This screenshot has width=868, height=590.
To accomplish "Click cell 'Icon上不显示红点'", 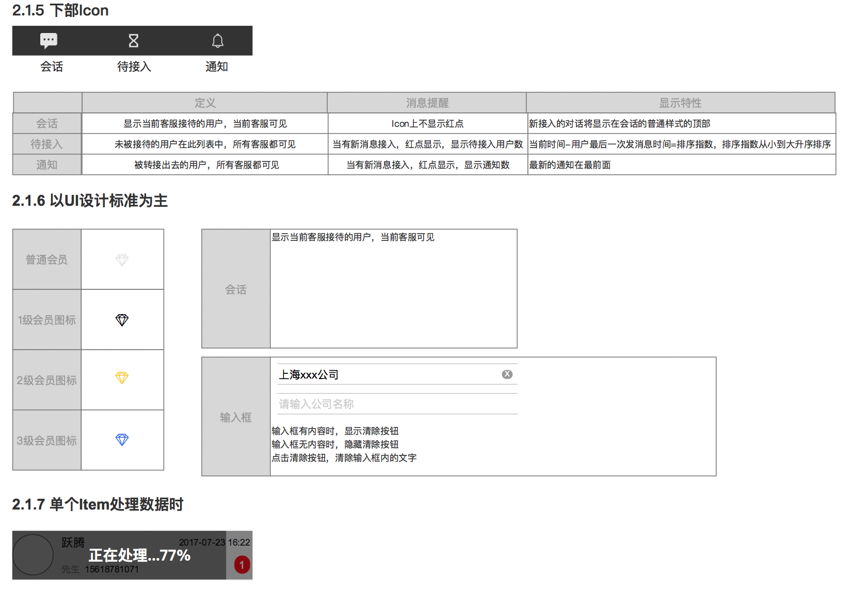I will (x=427, y=123).
